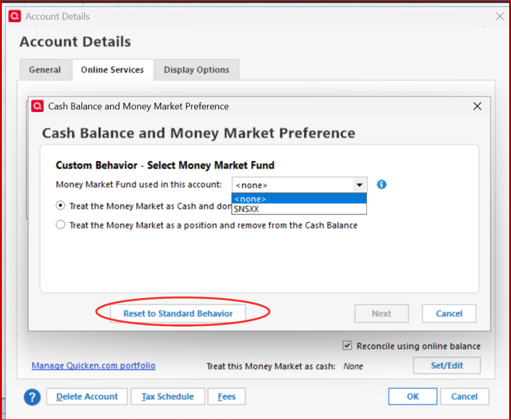Click the Quicken logo in the Cash Balance dialog title bar
The height and width of the screenshot is (420, 511).
pyautogui.click(x=38, y=106)
